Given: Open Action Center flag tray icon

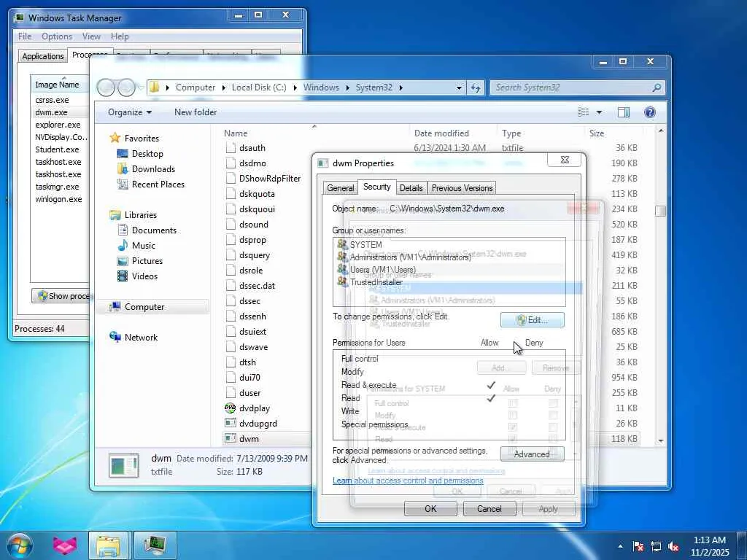Looking at the screenshot, I should pyautogui.click(x=638, y=546).
